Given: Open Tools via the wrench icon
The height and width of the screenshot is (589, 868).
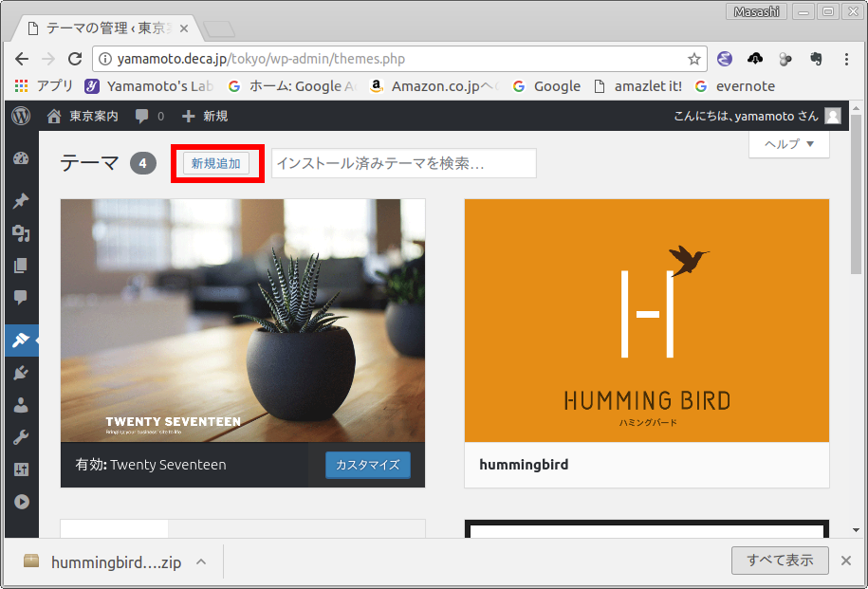Looking at the screenshot, I should click(21, 437).
